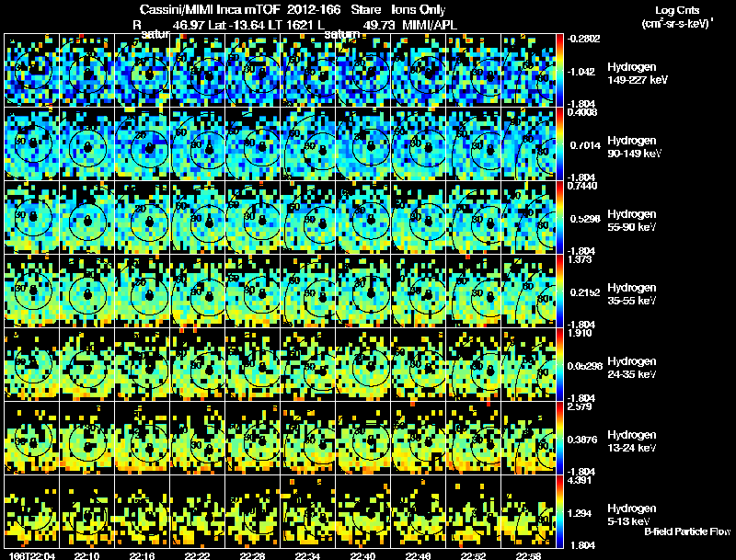The image size is (736, 560).
Task: Click the 22:34 time label
Action: tap(307, 555)
